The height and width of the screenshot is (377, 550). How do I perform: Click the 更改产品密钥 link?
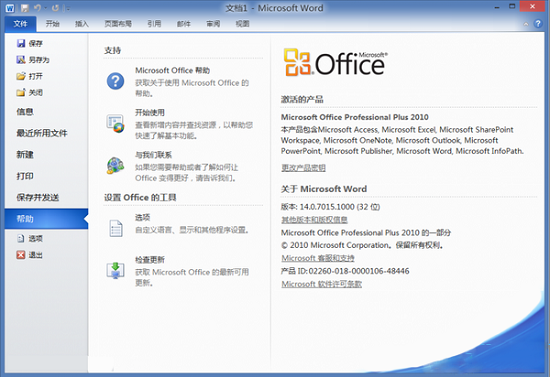(x=303, y=168)
